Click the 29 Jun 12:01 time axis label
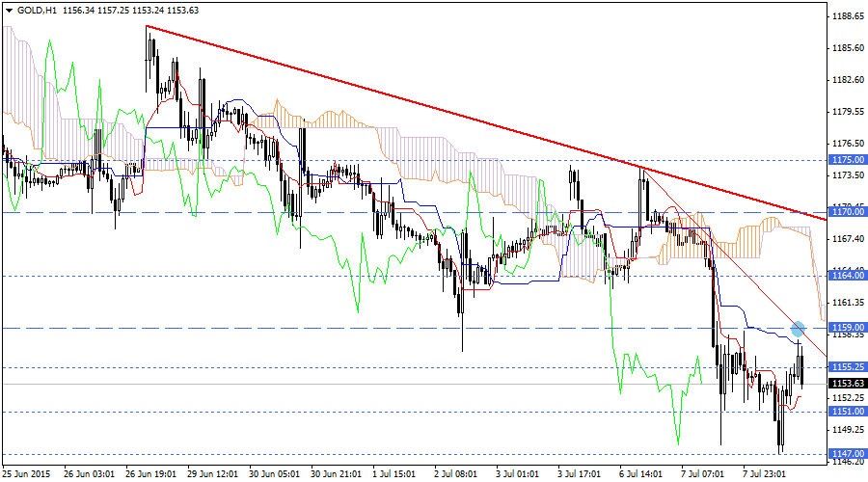868x482 pixels. click(x=212, y=474)
